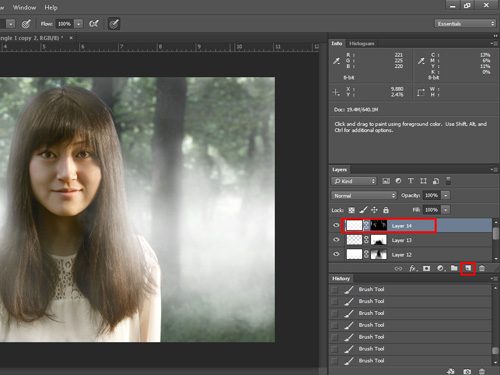Filter layers by type layers icon
The height and width of the screenshot is (375, 500).
411,181
